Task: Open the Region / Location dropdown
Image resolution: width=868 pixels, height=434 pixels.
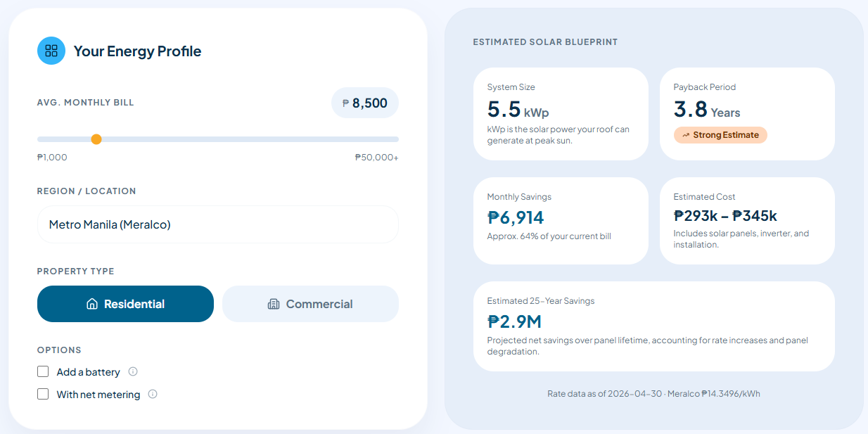Action: coord(218,224)
